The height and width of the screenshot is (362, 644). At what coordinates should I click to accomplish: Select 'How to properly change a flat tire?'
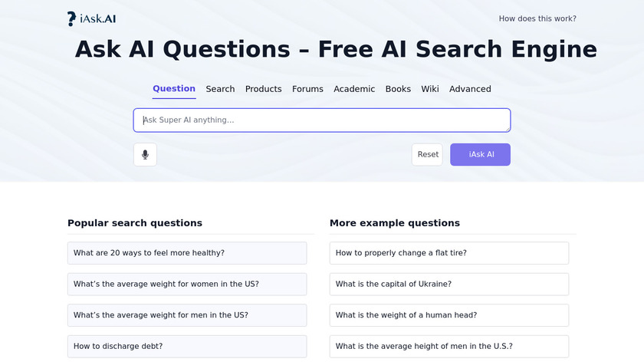coord(449,253)
